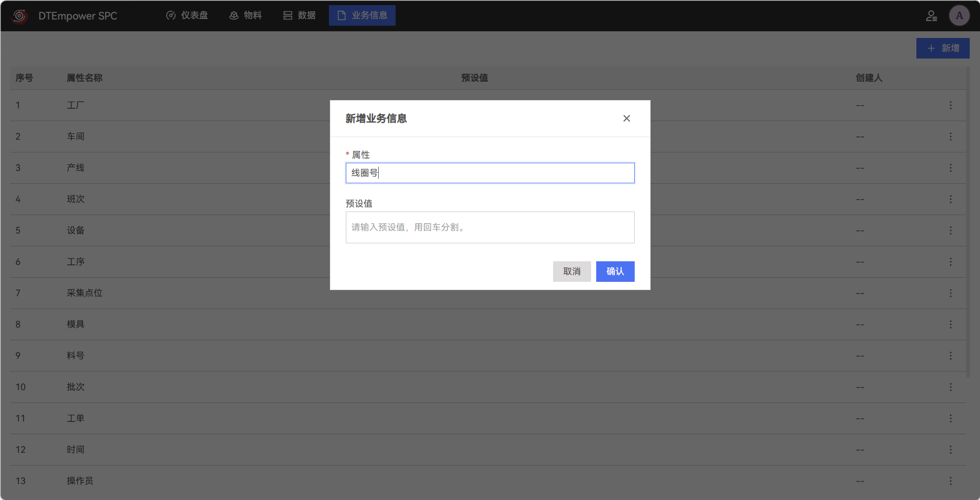The width and height of the screenshot is (980, 500).
Task: Close the 新增业务信息 dialog with X
Action: click(626, 119)
